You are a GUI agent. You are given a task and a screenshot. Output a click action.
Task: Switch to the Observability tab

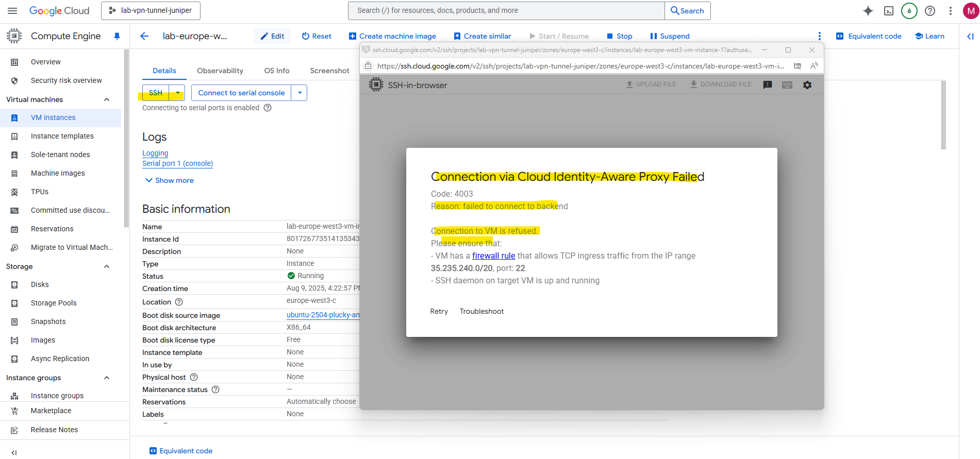click(x=220, y=71)
